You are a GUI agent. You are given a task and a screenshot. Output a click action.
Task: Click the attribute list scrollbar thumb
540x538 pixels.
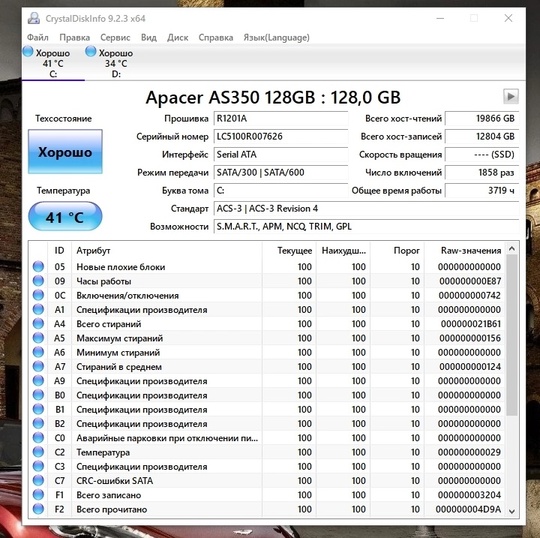pyautogui.click(x=512, y=336)
